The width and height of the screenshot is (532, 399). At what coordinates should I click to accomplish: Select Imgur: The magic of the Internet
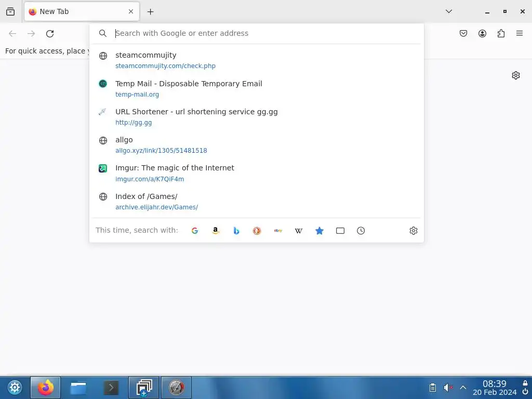coord(257,173)
